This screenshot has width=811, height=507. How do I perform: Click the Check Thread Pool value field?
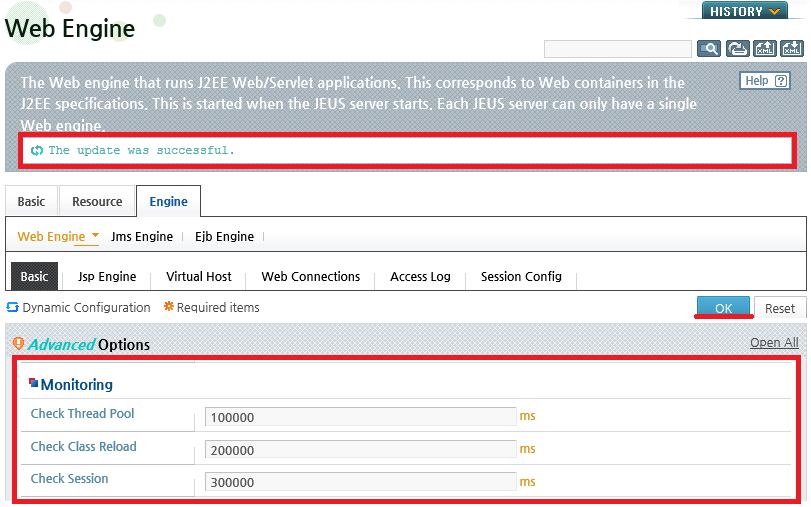(x=361, y=416)
